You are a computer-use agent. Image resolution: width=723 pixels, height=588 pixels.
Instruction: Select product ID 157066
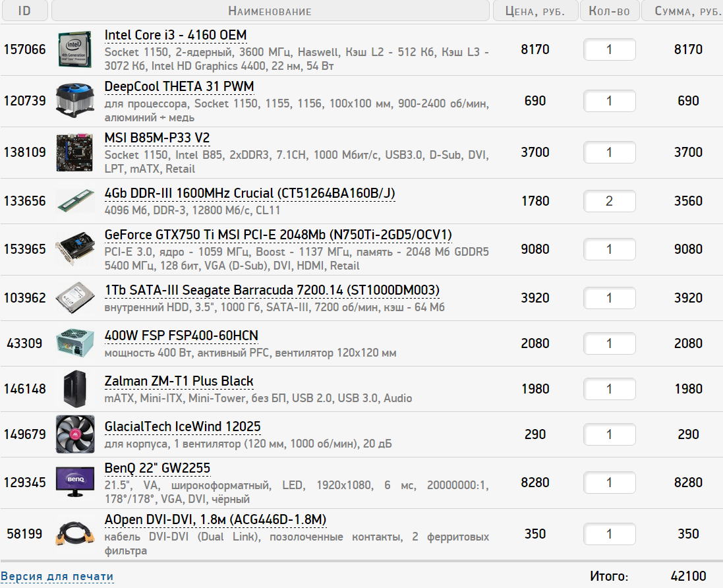25,49
